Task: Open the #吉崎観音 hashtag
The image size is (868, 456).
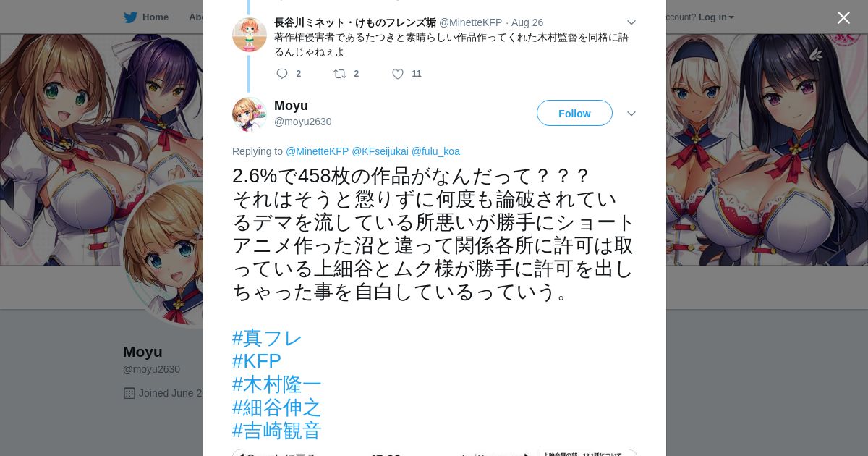Action: [x=277, y=431]
